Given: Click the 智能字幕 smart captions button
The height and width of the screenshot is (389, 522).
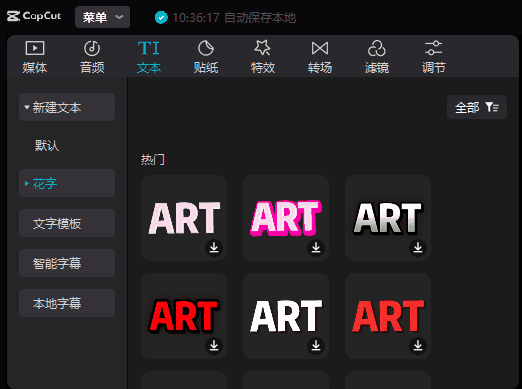Looking at the screenshot, I should point(67,263).
